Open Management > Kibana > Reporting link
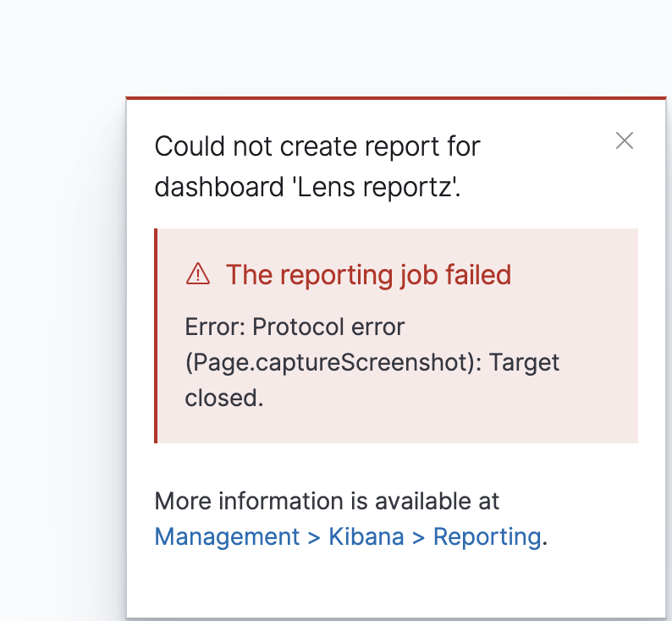The height and width of the screenshot is (621, 672). pyautogui.click(x=348, y=536)
